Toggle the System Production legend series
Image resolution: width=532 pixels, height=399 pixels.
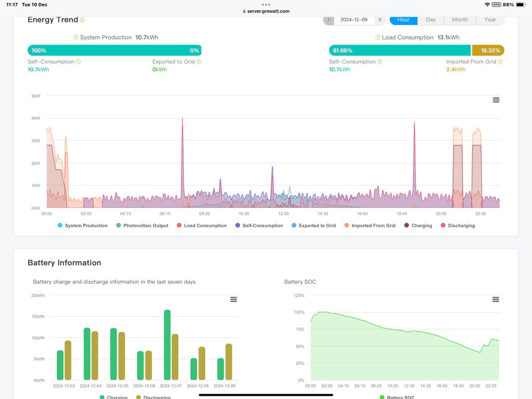(x=82, y=225)
